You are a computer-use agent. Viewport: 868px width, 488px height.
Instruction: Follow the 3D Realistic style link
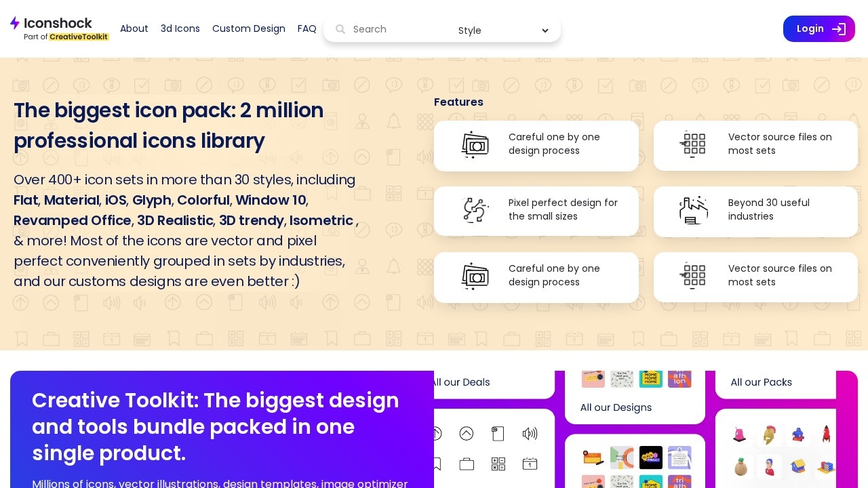tap(176, 220)
